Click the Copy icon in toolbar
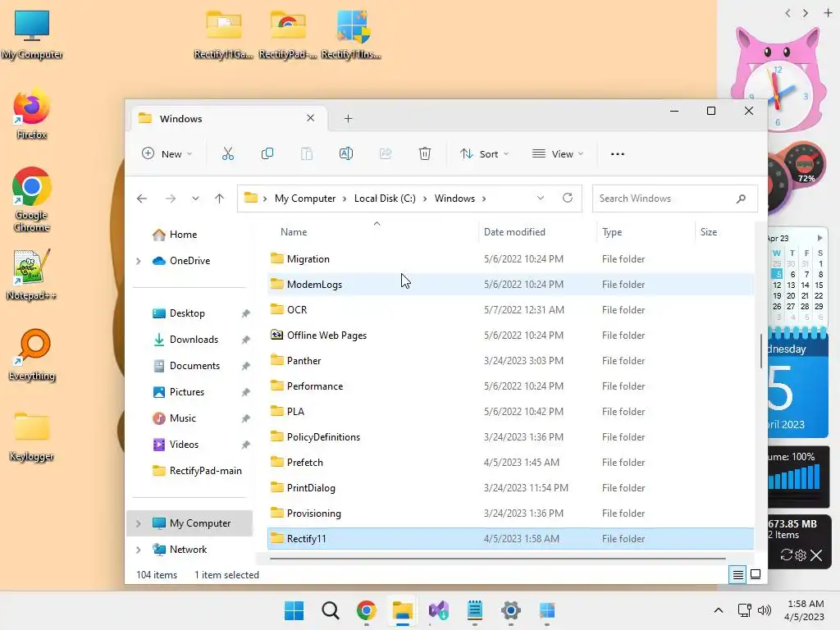Viewport: 840px width, 630px height. pos(267,153)
